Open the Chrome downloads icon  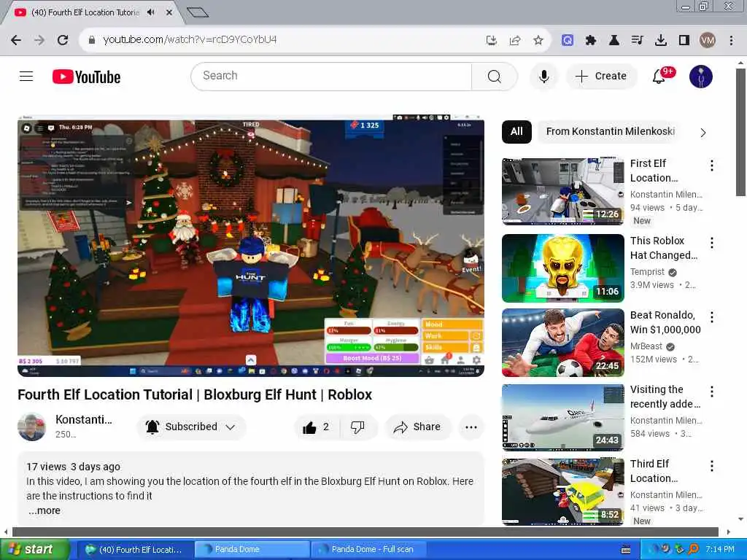click(x=661, y=41)
